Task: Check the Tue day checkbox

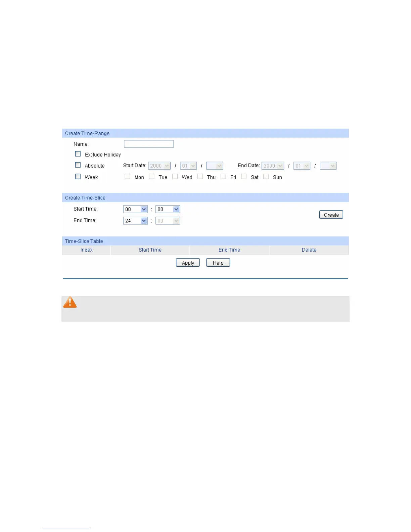Action: pos(152,176)
